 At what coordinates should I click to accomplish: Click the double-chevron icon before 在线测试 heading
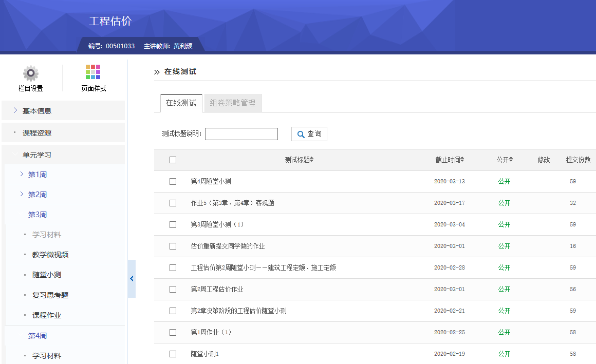(157, 71)
